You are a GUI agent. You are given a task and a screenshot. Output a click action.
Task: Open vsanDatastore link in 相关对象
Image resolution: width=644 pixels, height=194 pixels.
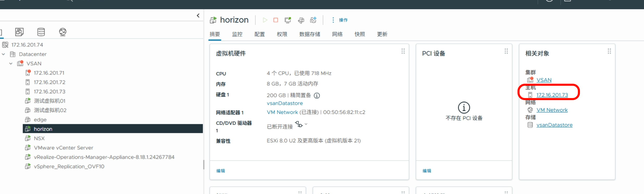tap(554, 125)
